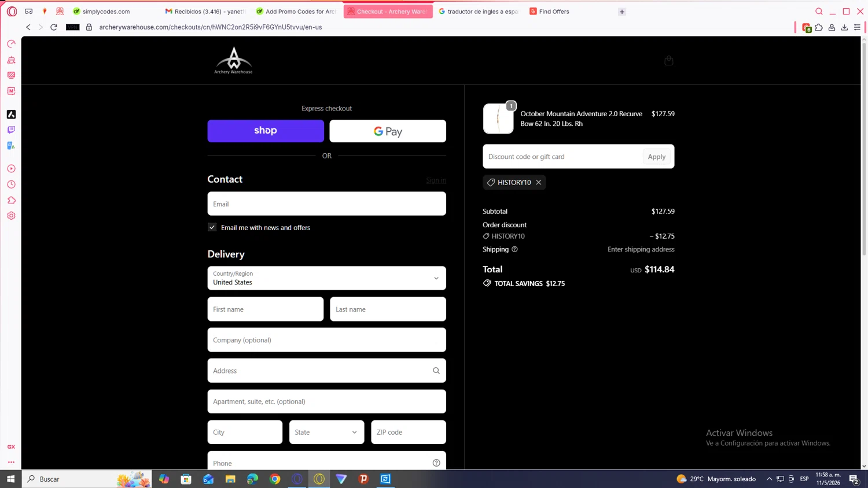Select the Checkout - Archery Warehouse tab
Viewport: 868px width, 488px height.
(x=388, y=12)
